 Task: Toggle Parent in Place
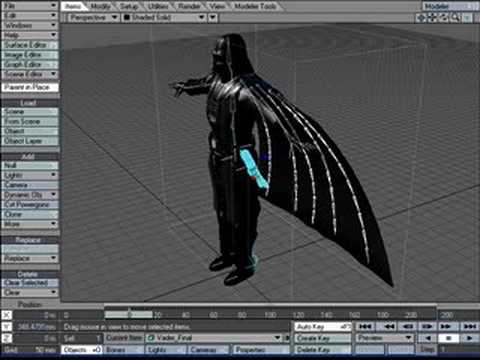point(30,87)
